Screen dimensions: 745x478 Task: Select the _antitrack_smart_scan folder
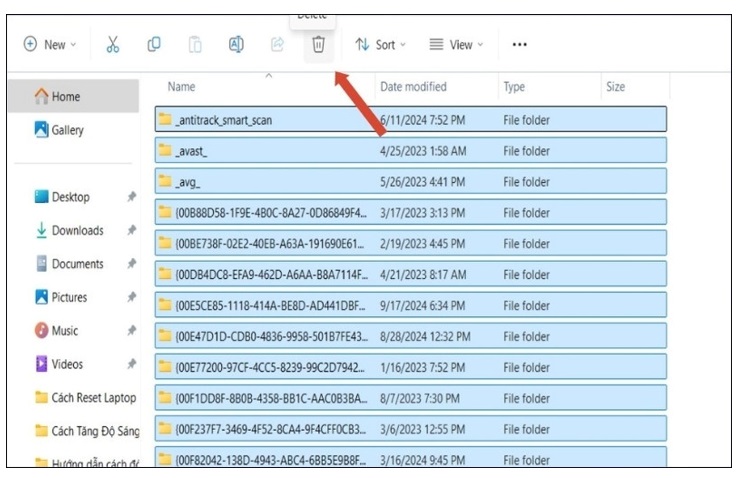click(223, 120)
